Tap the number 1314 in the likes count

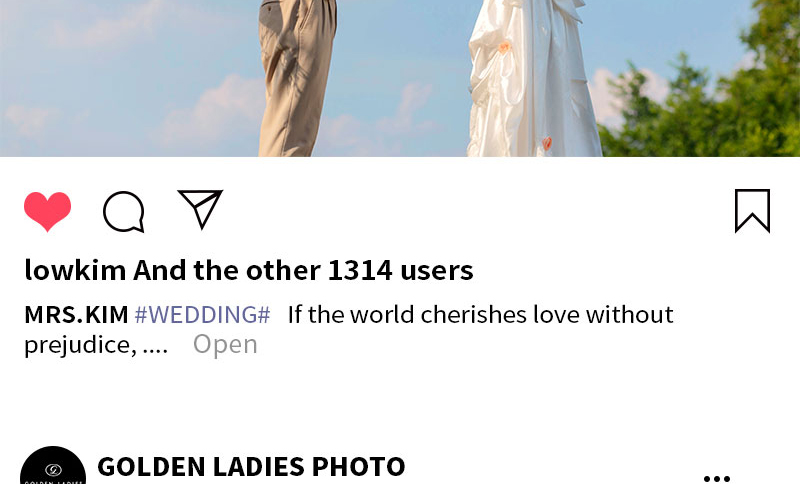tap(360, 270)
